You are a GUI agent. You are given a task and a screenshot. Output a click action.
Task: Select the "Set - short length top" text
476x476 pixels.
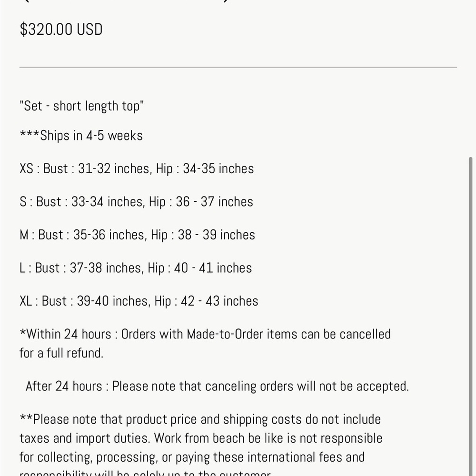81,106
